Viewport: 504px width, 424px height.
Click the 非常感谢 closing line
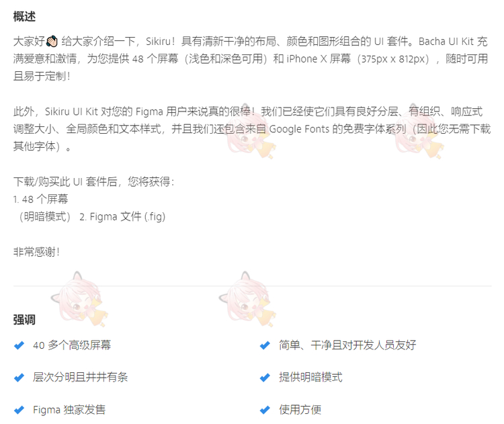[36, 252]
